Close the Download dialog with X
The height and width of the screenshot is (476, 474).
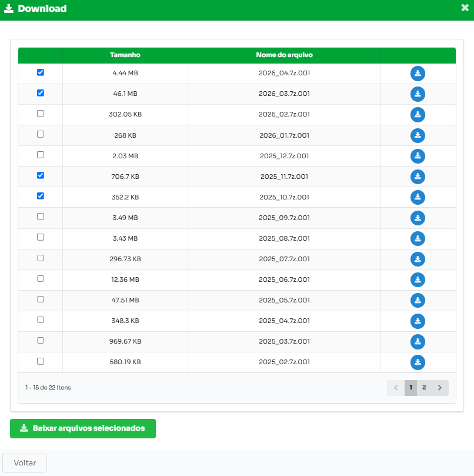point(465,8)
